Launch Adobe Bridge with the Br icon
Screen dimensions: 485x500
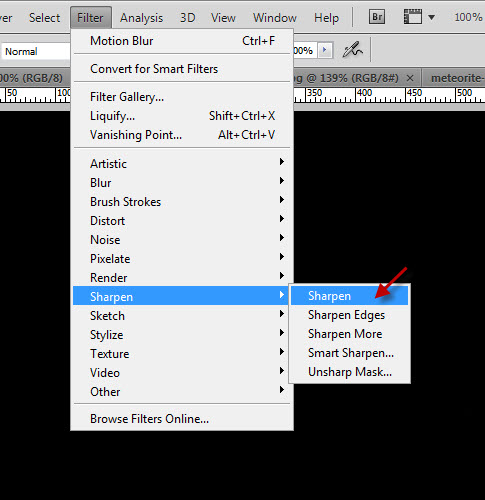(x=377, y=17)
